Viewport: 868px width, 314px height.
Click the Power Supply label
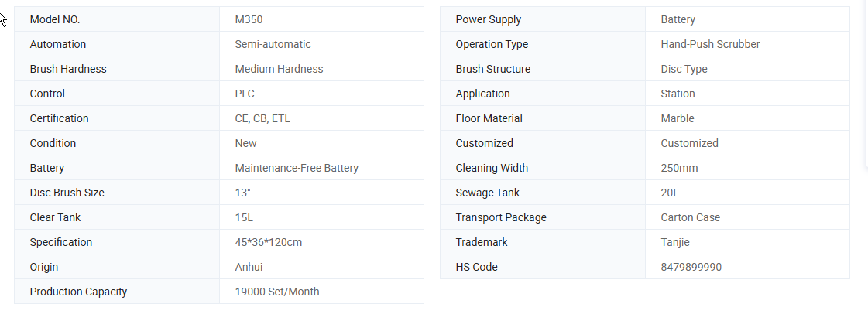coord(488,19)
